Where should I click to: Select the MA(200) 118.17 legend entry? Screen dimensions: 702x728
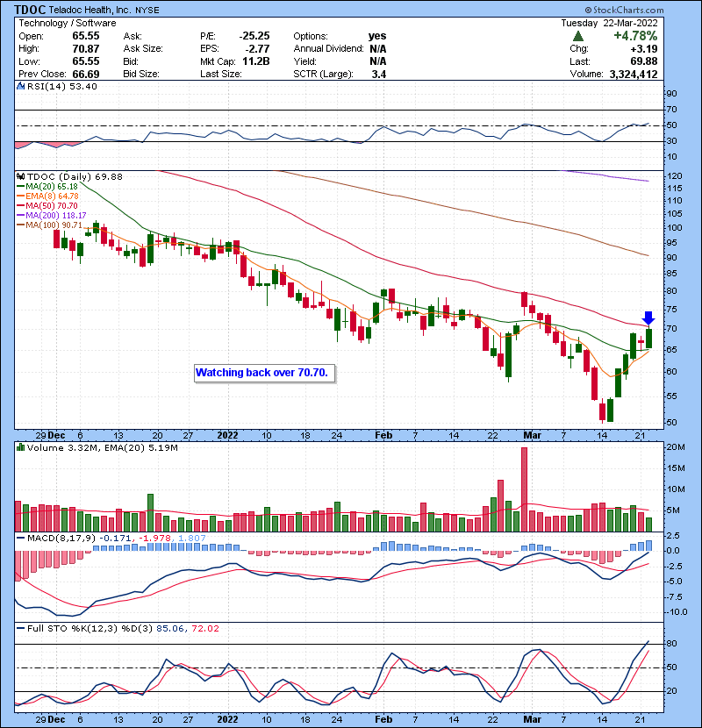tap(51, 216)
